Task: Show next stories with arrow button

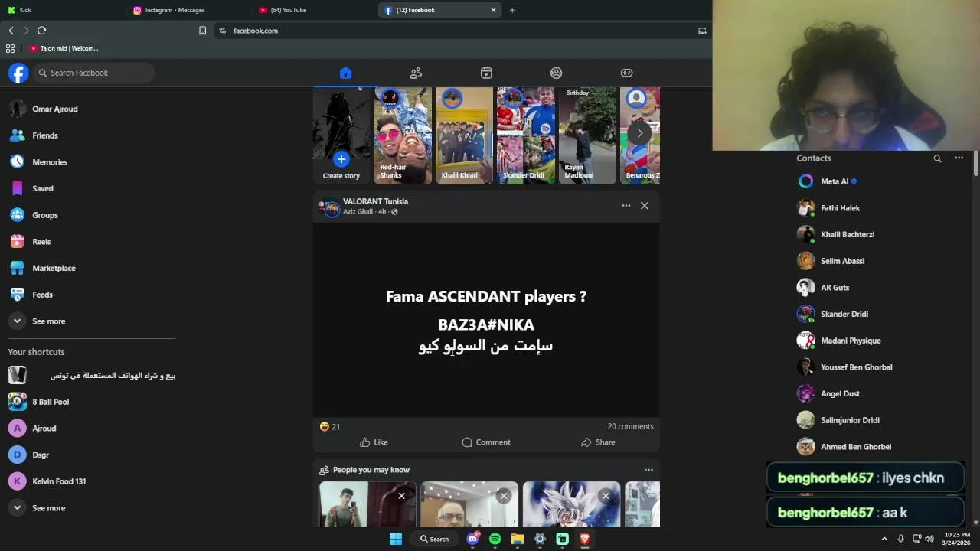Action: (639, 133)
